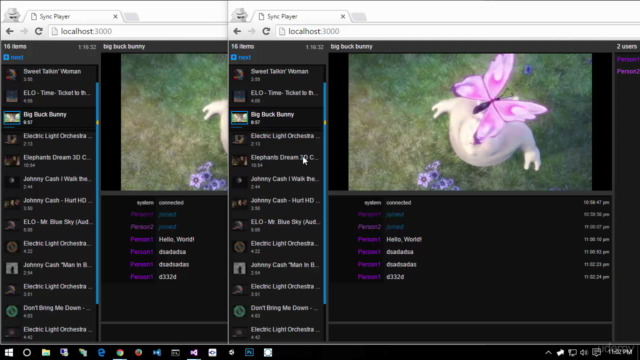Click forward arrow in left browser window
The image size is (640, 360).
[x=24, y=31]
